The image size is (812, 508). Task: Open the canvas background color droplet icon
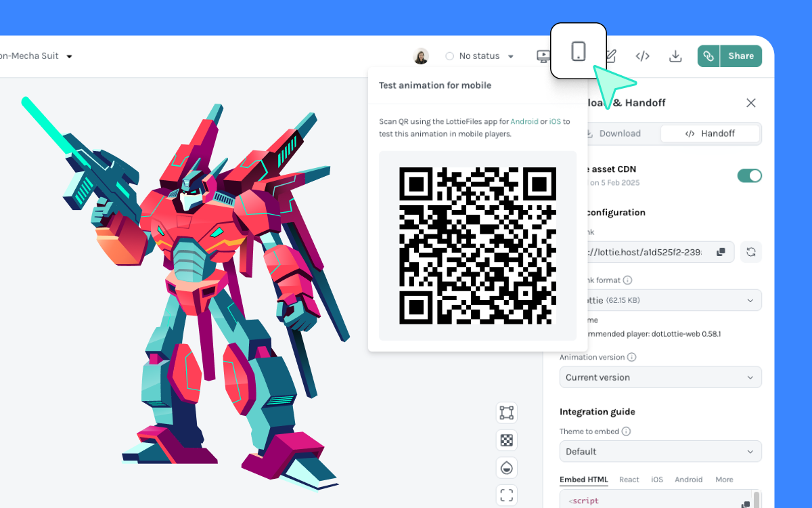click(506, 467)
